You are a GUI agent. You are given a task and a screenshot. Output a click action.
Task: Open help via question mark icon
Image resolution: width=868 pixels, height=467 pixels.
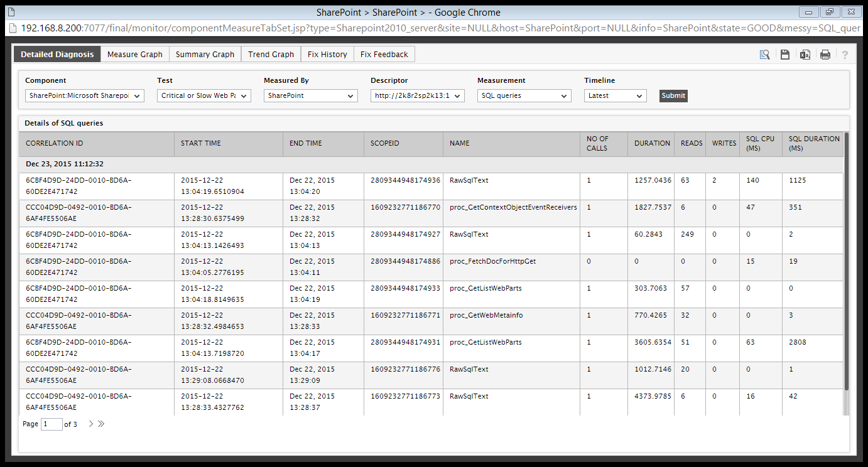pos(845,55)
